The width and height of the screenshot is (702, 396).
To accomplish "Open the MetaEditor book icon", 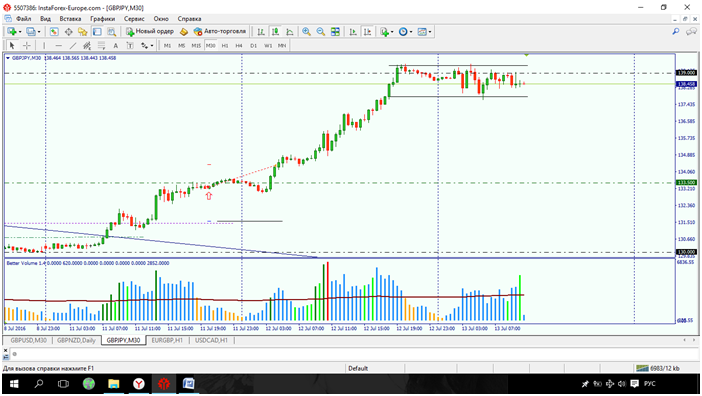I will [x=184, y=31].
